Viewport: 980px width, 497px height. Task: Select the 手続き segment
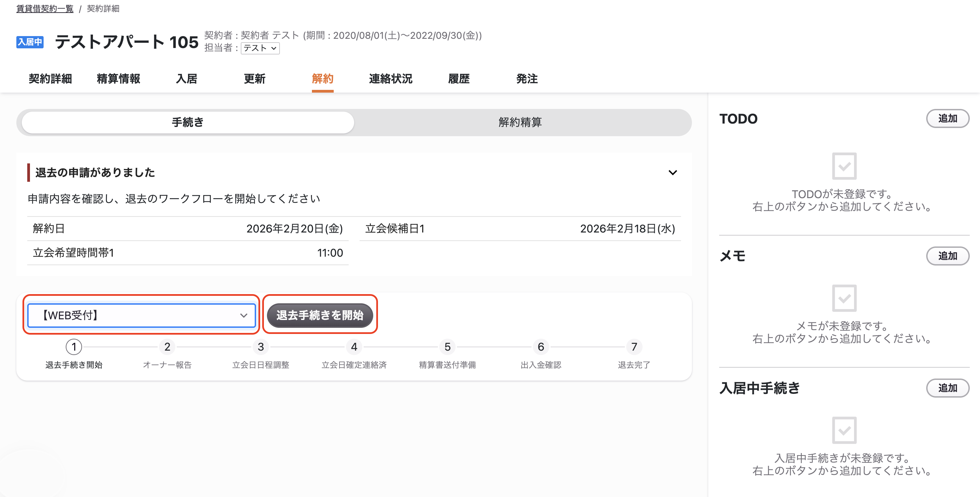188,123
